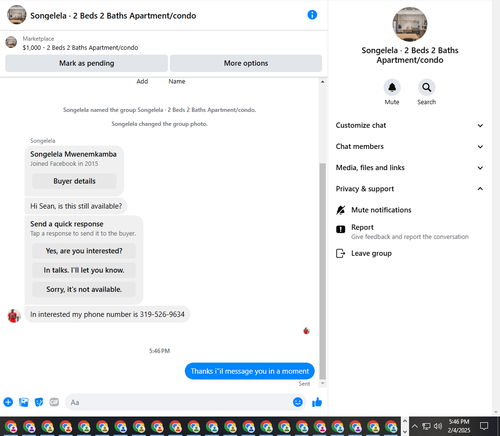Click first Chrome icon in taskbar

click(11, 426)
